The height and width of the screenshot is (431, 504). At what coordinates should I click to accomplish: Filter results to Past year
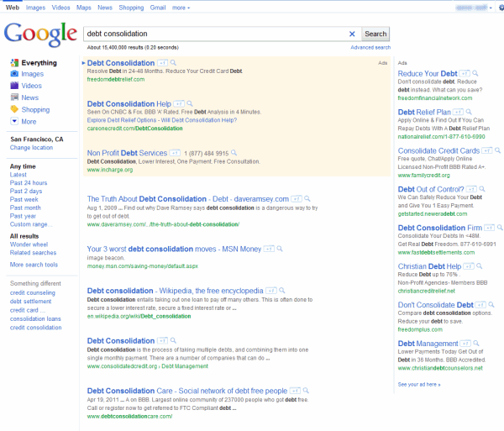click(x=23, y=216)
